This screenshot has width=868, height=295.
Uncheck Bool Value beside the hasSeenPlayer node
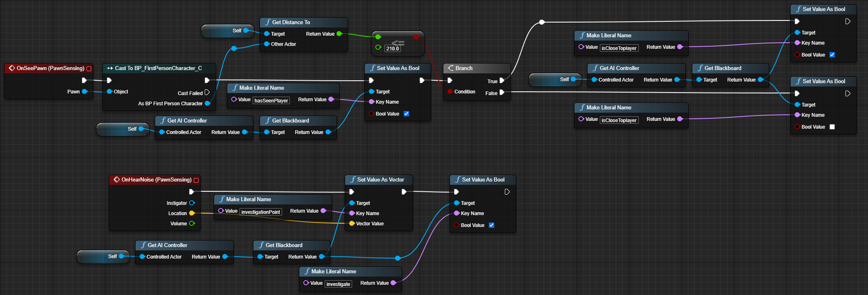point(406,113)
